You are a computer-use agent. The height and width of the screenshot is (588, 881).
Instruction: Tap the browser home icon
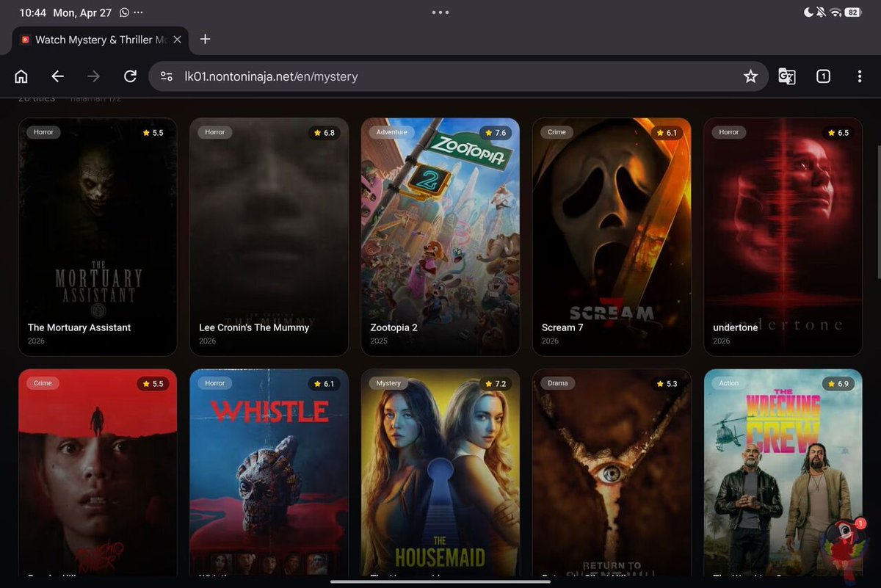pyautogui.click(x=21, y=76)
